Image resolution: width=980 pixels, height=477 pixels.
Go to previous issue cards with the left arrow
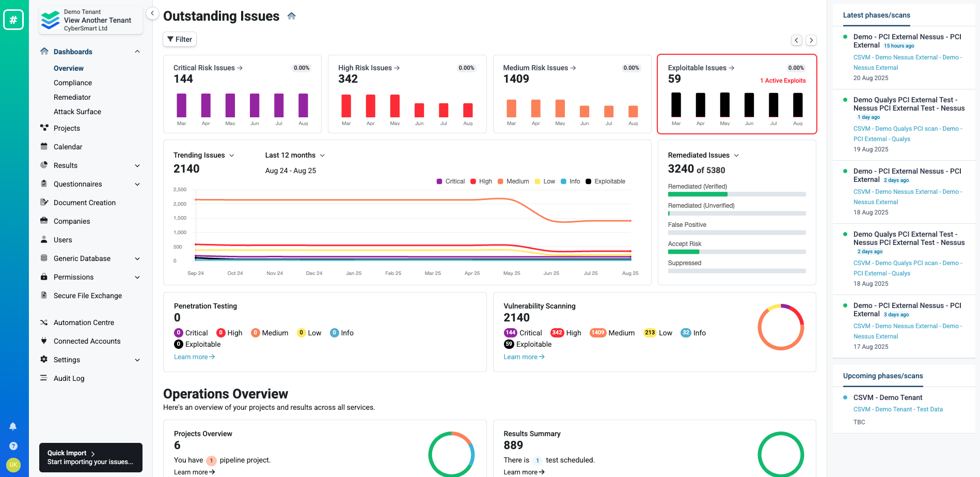click(797, 40)
